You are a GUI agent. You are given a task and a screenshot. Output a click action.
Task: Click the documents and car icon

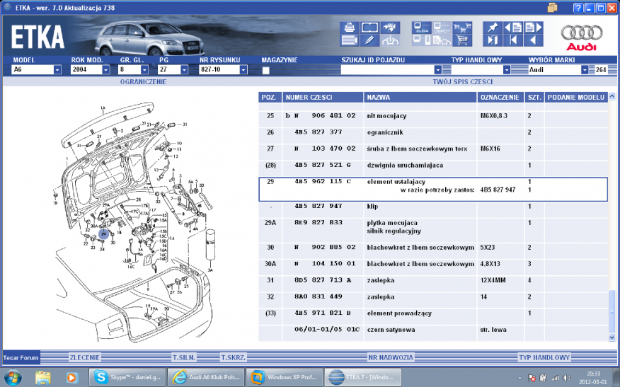tap(442, 40)
